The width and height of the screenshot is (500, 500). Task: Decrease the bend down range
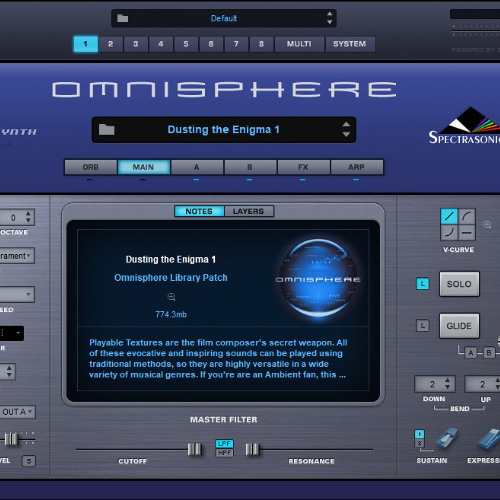pos(448,387)
